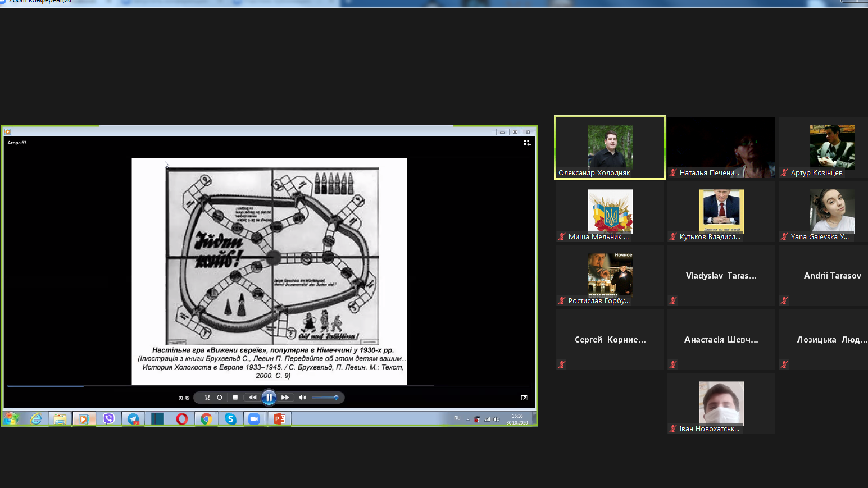Image resolution: width=868 pixels, height=488 pixels.
Task: Open the RU language selector
Action: coord(457,418)
